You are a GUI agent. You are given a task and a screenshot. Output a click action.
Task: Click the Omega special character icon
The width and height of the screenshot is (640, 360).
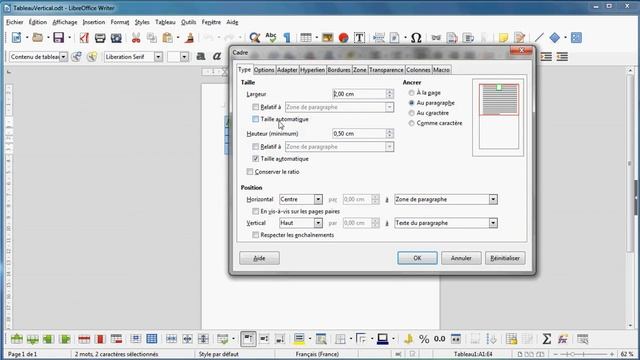[x=416, y=38]
